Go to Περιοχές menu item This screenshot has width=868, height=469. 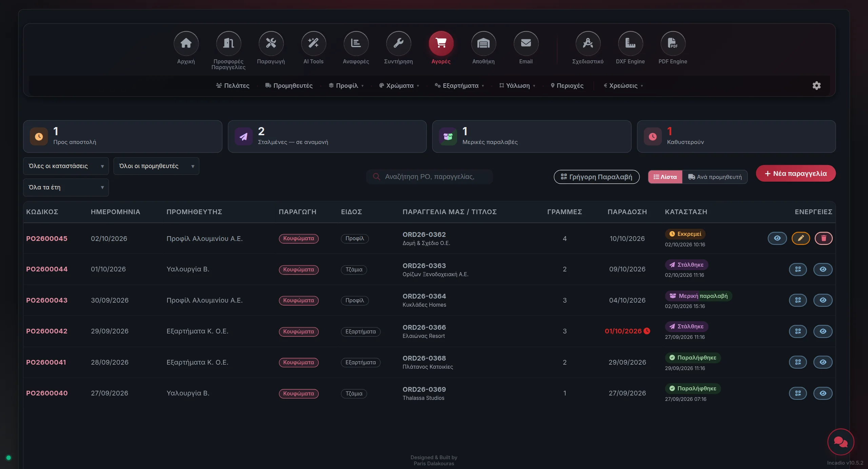tap(567, 86)
